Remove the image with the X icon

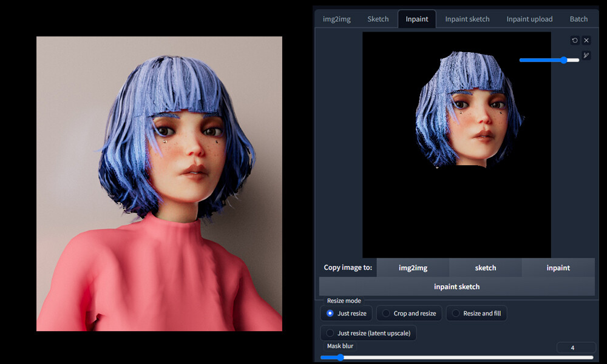click(586, 40)
